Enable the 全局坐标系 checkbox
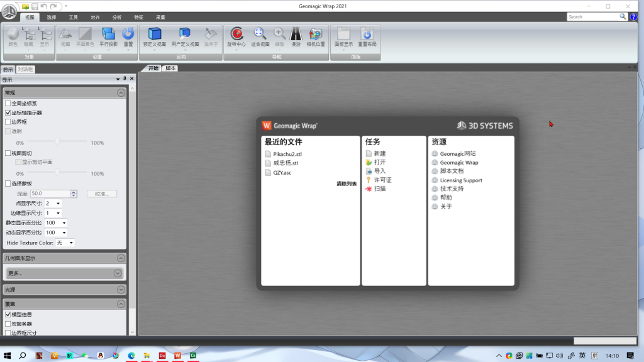Image resolution: width=644 pixels, height=362 pixels. [x=8, y=104]
